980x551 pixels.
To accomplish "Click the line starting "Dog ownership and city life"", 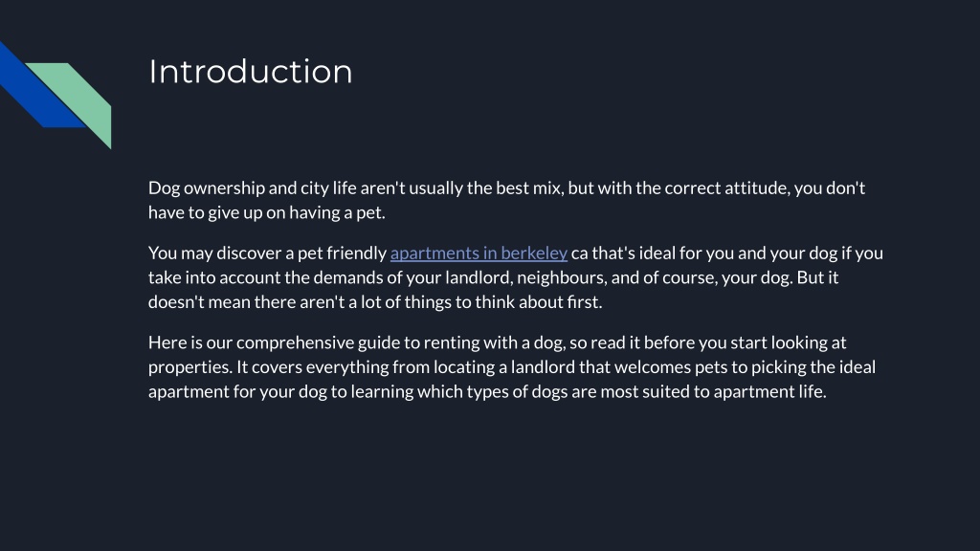I will (x=507, y=188).
